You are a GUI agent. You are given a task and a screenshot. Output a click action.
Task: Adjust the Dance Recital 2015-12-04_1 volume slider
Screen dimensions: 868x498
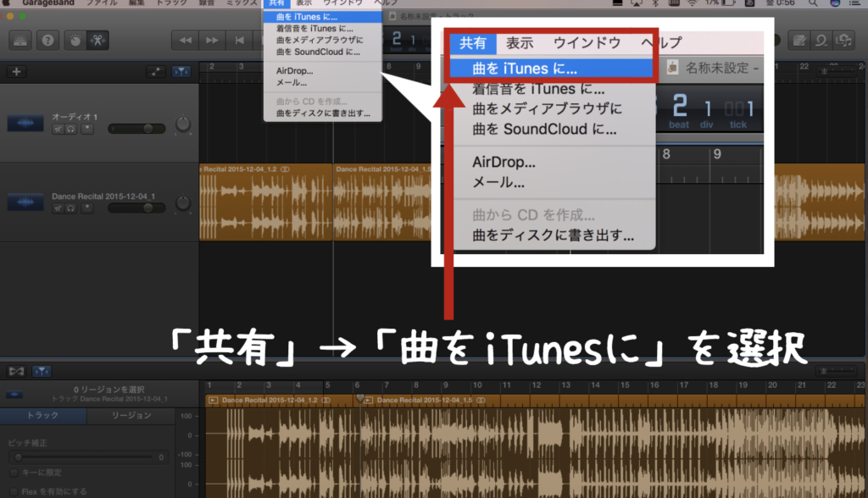pos(136,208)
